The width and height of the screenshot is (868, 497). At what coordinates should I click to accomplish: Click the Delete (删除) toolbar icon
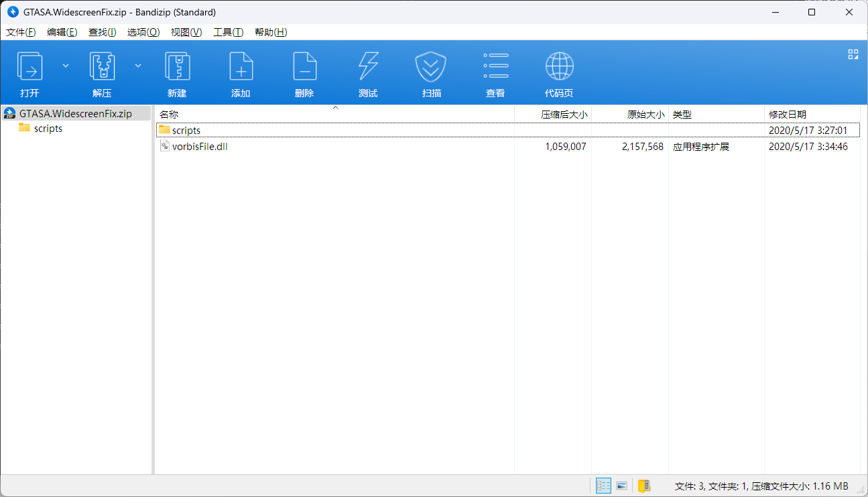pyautogui.click(x=304, y=67)
